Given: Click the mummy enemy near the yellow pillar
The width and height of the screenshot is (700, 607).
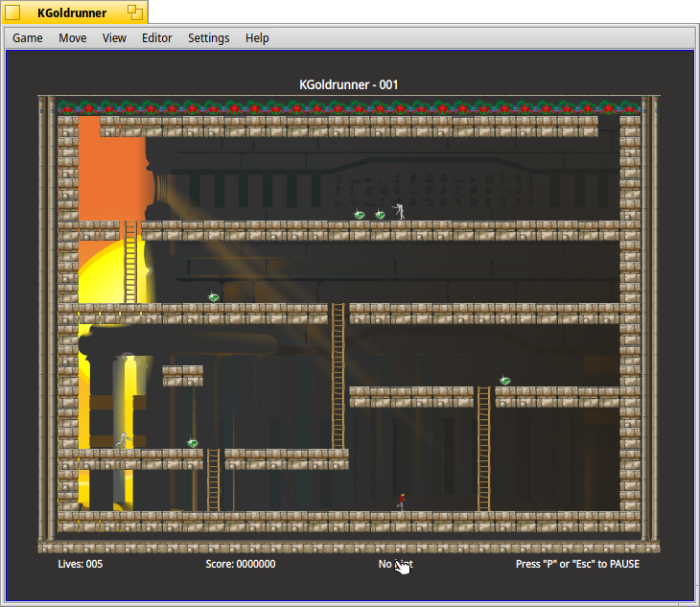Looking at the screenshot, I should 124,439.
